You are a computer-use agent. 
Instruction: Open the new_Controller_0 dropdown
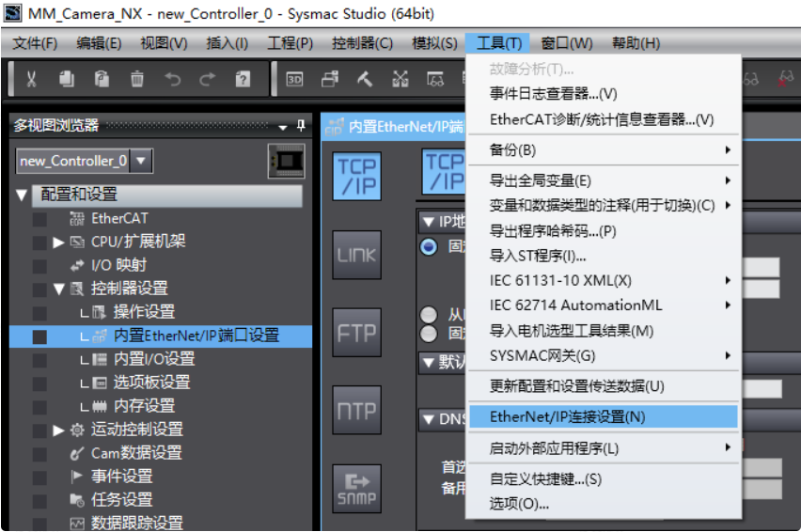click(x=141, y=161)
